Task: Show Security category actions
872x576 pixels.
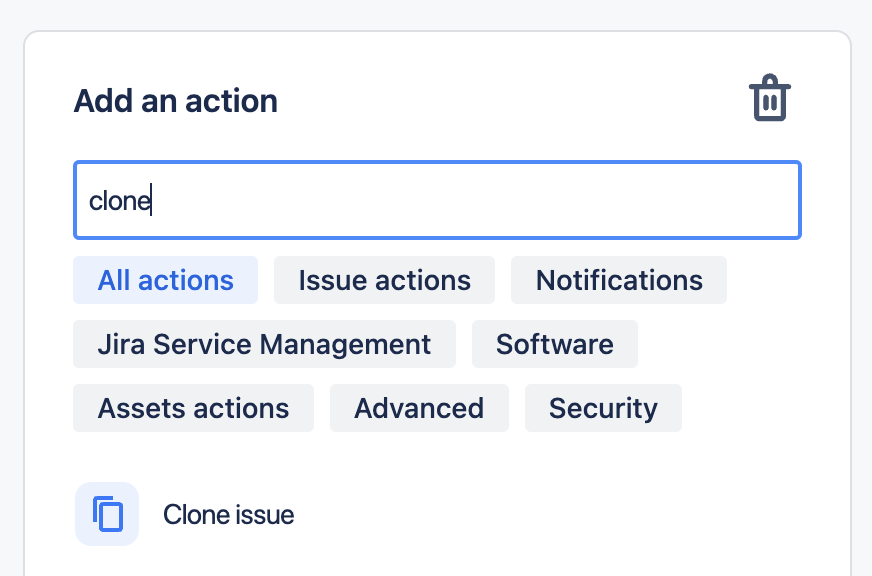Action: 603,408
